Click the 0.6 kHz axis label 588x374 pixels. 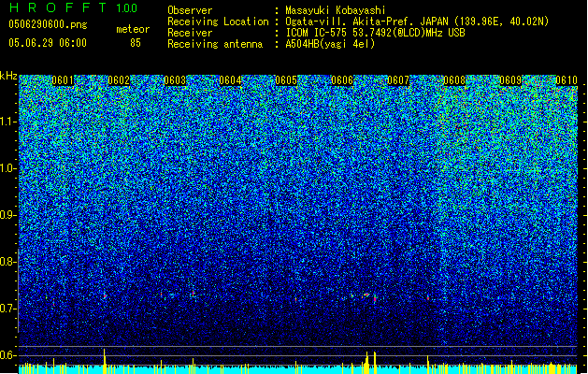(x=8, y=355)
